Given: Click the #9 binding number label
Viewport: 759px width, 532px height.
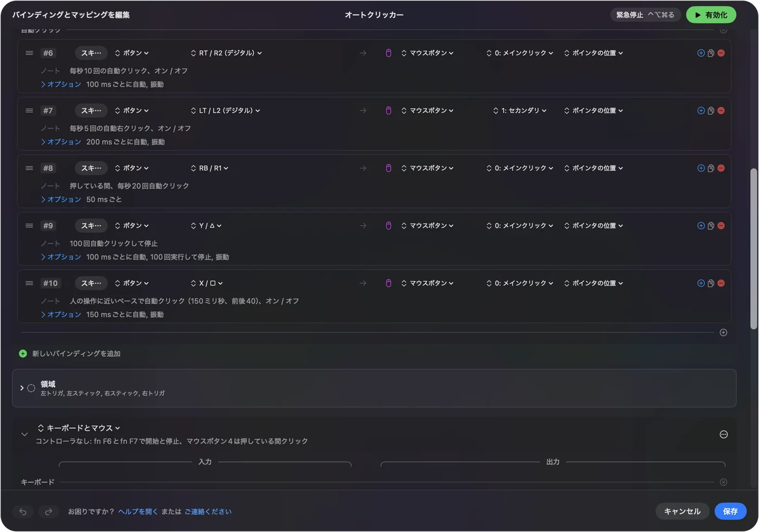Looking at the screenshot, I should pyautogui.click(x=48, y=226).
